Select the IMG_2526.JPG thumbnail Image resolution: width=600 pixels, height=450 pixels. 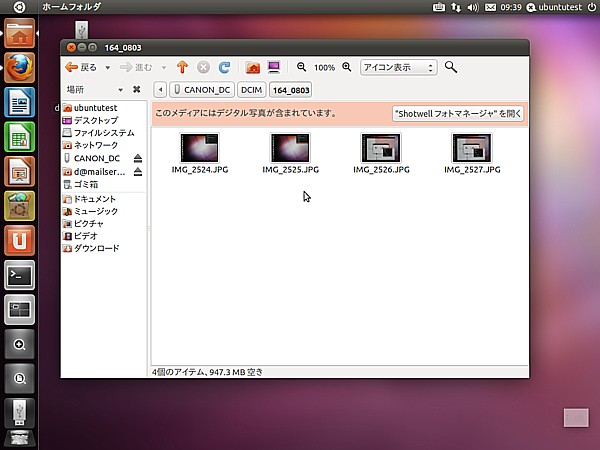click(x=381, y=148)
